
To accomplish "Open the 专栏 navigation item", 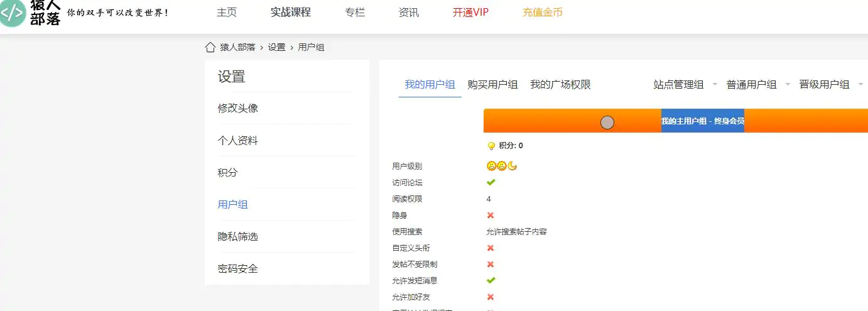I will click(x=355, y=13).
